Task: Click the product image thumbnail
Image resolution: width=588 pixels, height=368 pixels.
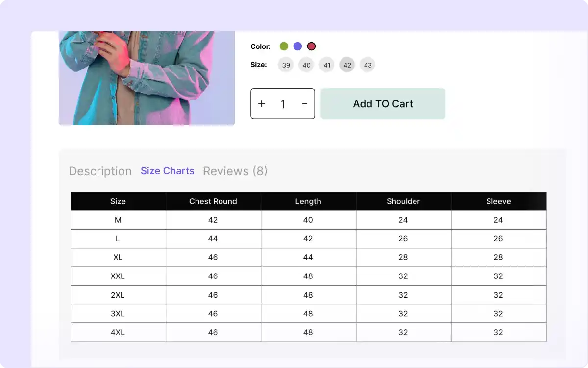Action: pos(147,78)
